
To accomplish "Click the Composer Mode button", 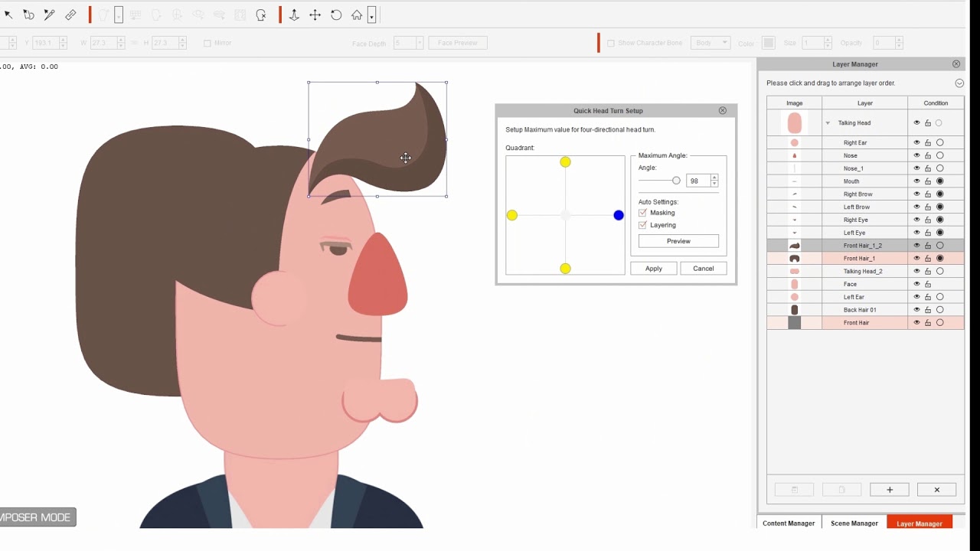I will click(x=38, y=517).
